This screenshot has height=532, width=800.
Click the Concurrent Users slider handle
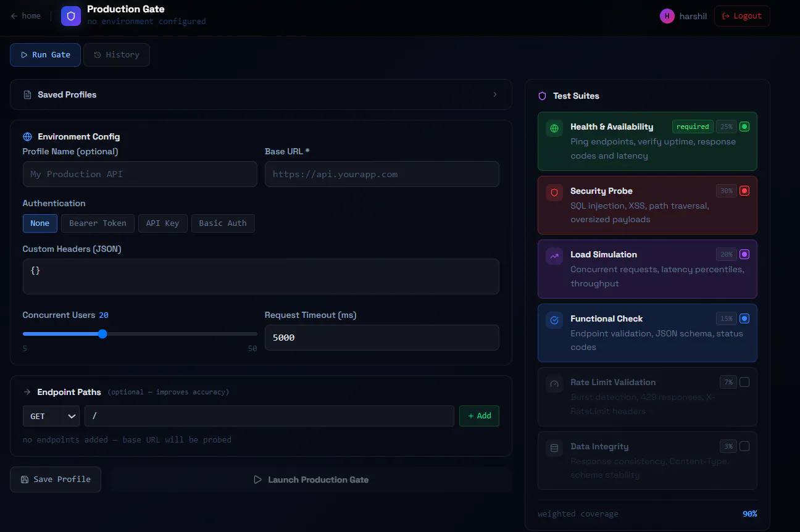[102, 334]
